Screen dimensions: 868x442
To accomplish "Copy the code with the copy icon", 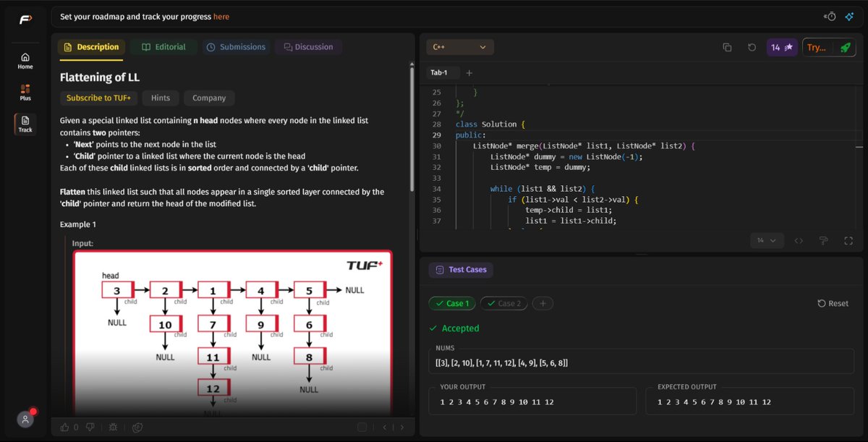I will tap(727, 47).
